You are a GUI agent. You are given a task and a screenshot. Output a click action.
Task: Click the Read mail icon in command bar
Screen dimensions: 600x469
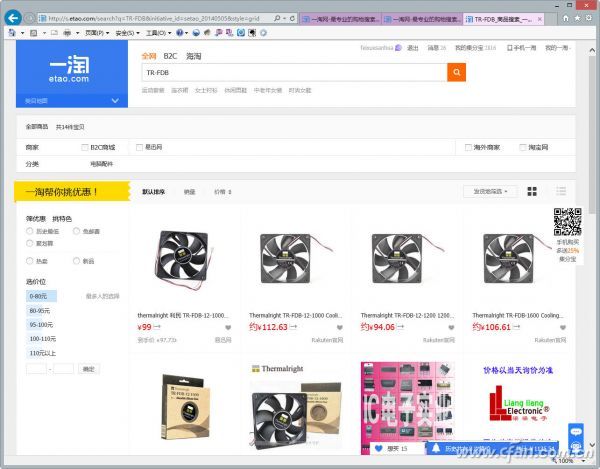54,33
